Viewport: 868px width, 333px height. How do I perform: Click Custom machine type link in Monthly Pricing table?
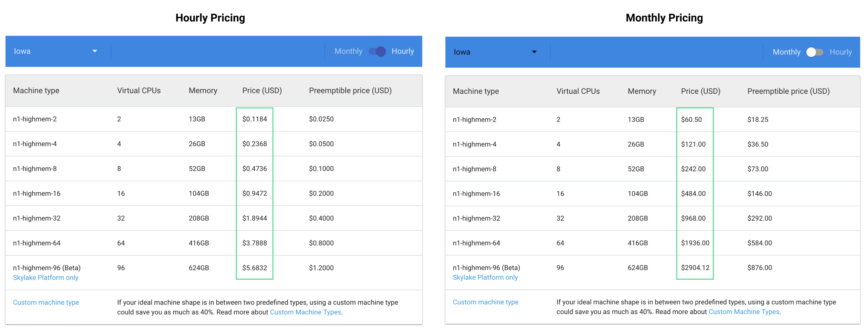(486, 302)
